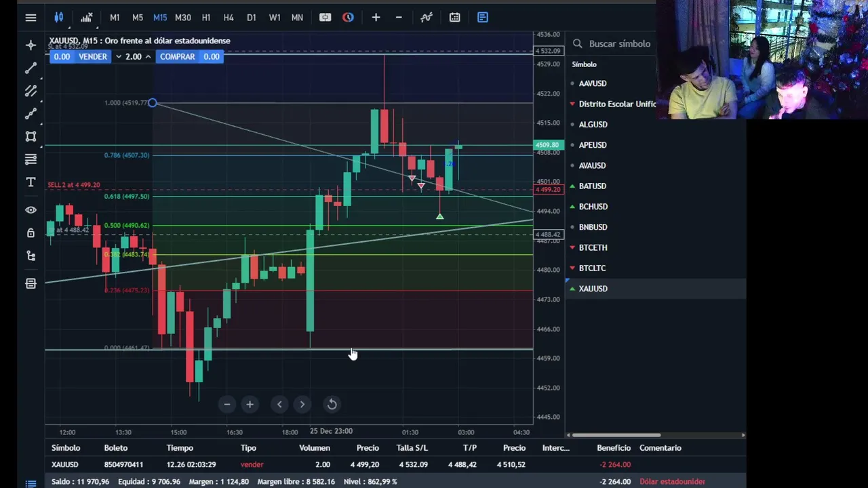The width and height of the screenshot is (868, 488).
Task: Decrease the lot volume with down chevron
Action: click(119, 57)
